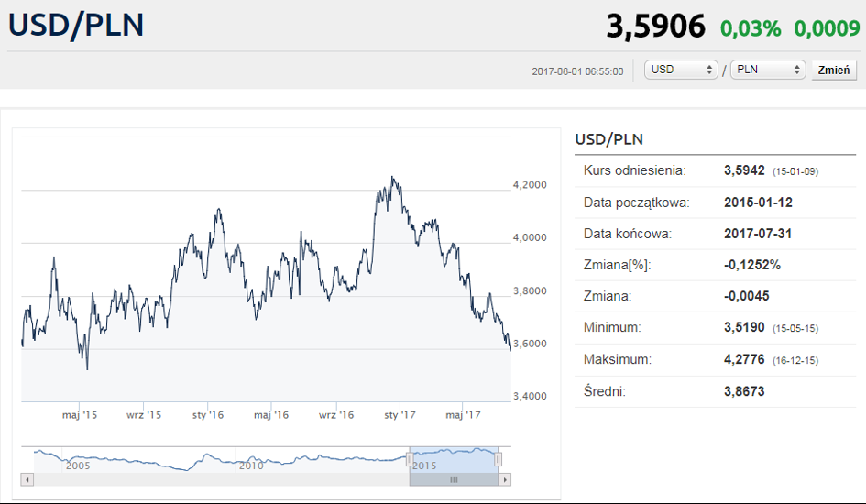Click the maj '17 axis label
The height and width of the screenshot is (504, 866).
point(463,415)
